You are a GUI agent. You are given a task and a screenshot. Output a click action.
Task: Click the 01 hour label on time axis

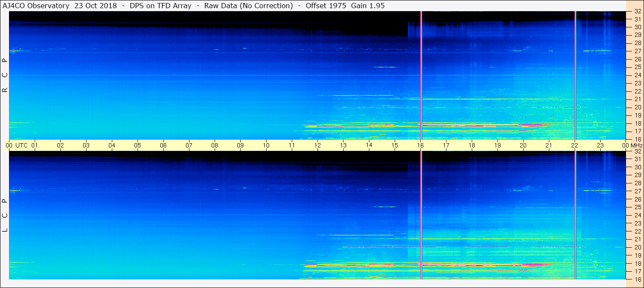click(35, 145)
